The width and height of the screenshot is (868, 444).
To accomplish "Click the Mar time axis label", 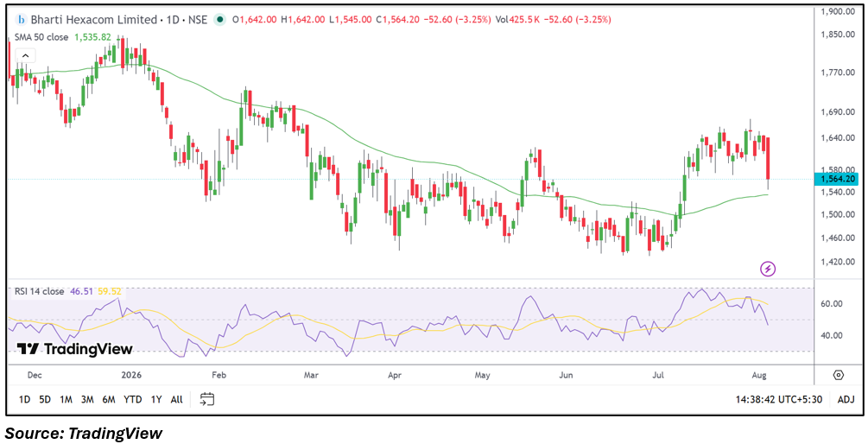I will (x=312, y=376).
